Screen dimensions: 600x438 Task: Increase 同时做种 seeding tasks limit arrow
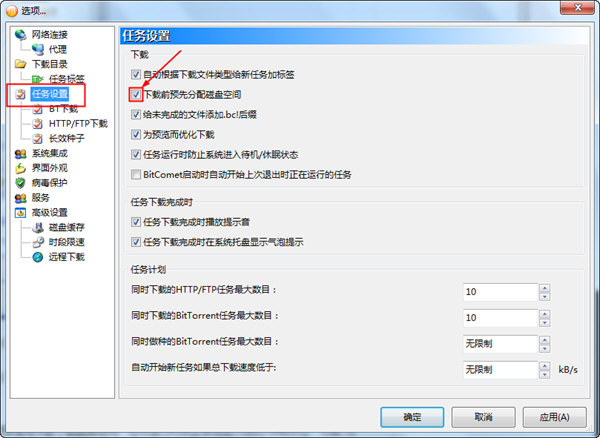[x=545, y=339]
